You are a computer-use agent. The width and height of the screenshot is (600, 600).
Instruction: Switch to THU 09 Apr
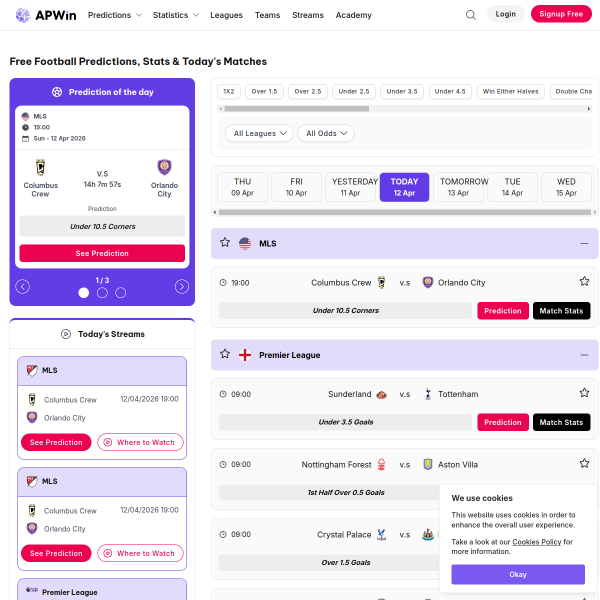243,187
